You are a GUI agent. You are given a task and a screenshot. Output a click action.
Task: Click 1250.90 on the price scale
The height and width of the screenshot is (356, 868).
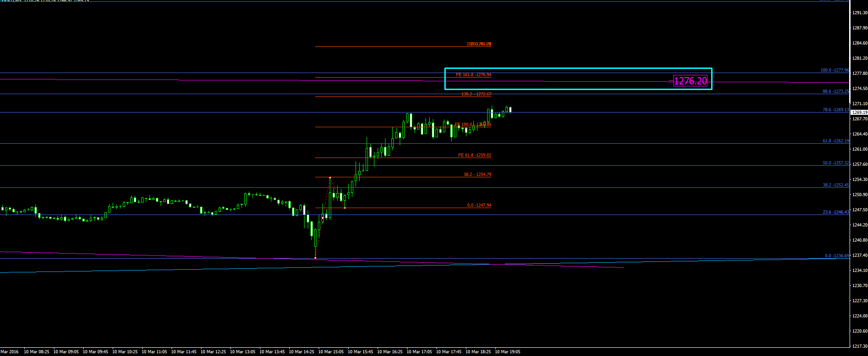tap(860, 195)
